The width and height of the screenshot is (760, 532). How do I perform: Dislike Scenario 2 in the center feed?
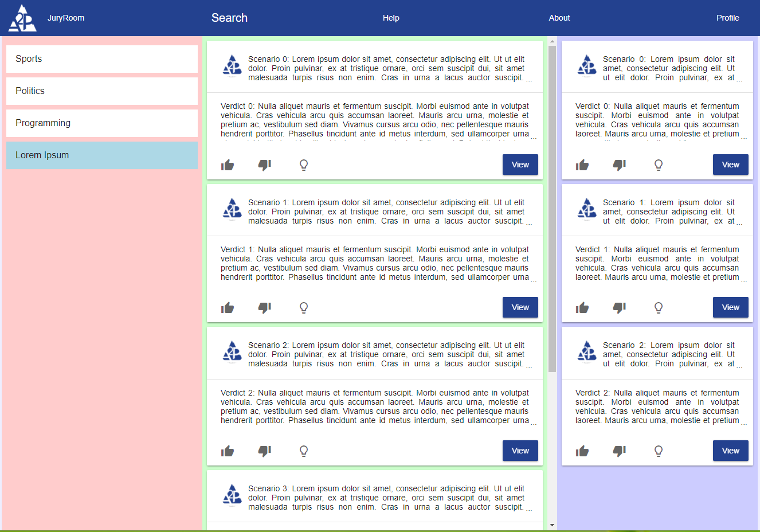pyautogui.click(x=264, y=451)
